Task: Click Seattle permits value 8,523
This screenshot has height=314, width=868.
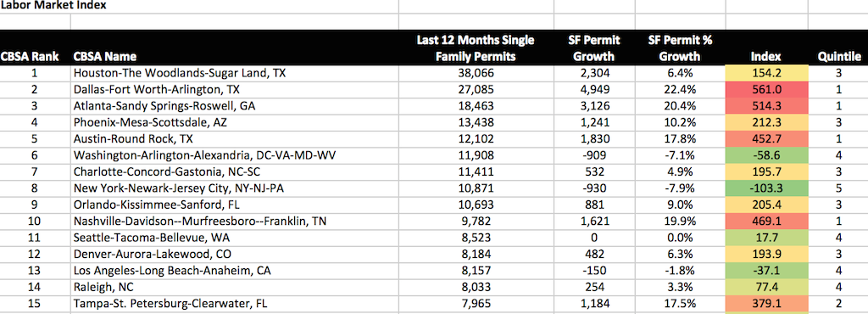Action: point(476,238)
